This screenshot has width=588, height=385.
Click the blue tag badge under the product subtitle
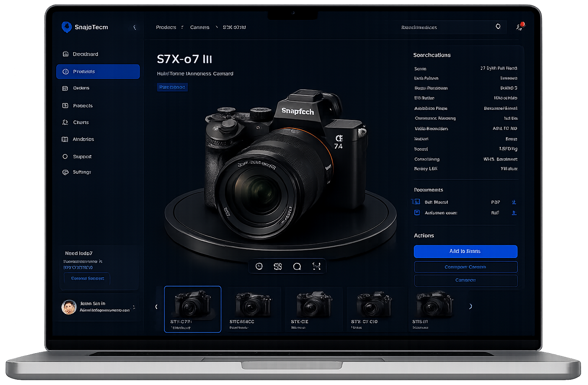tap(172, 87)
